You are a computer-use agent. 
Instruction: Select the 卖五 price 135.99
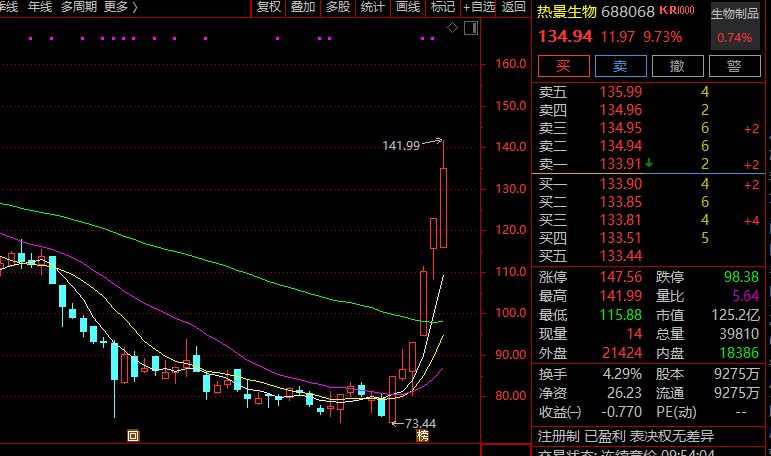pyautogui.click(x=621, y=92)
